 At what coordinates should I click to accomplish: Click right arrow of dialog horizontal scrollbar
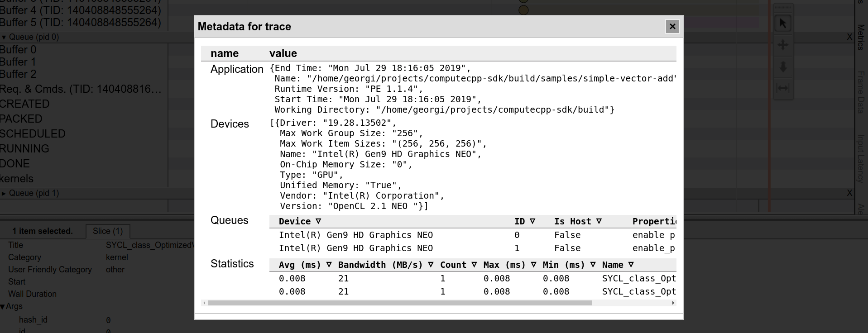673,303
